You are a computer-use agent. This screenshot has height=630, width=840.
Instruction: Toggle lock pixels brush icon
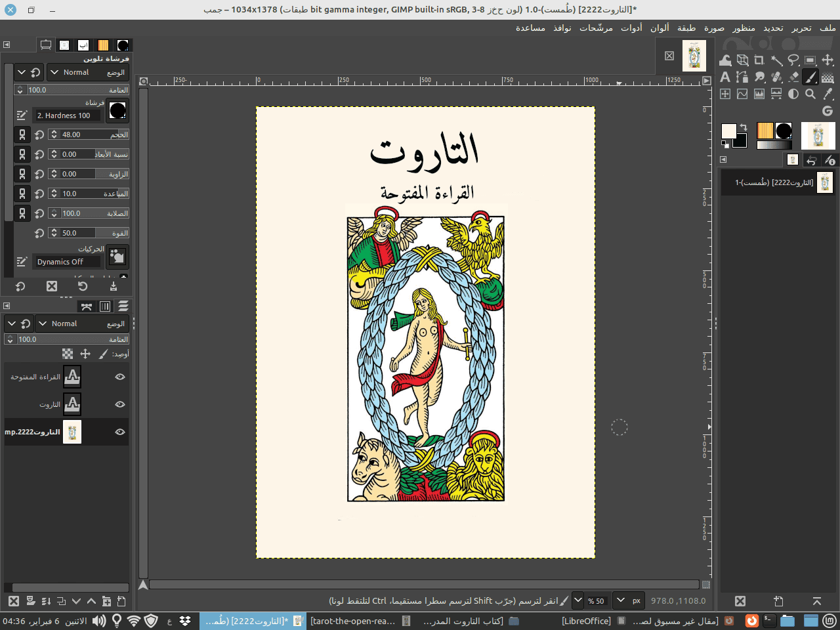(103, 354)
